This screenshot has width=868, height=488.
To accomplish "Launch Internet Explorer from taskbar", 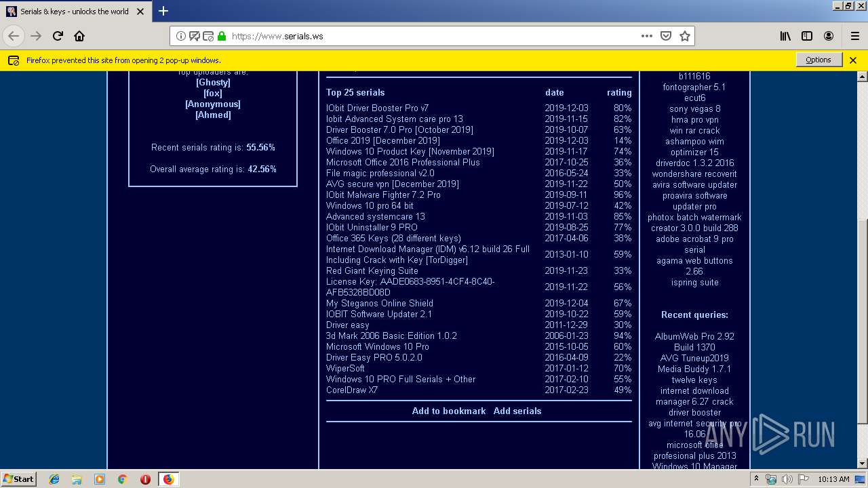I will [x=54, y=479].
